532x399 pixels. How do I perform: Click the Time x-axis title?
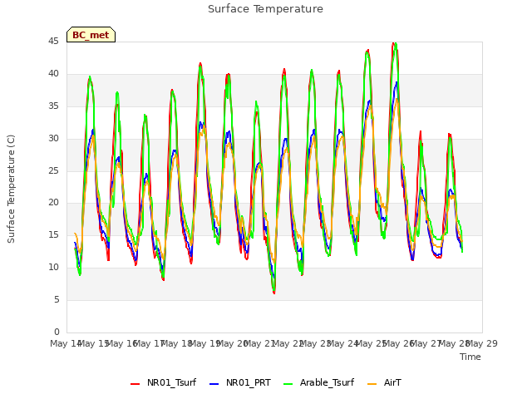tap(470, 357)
